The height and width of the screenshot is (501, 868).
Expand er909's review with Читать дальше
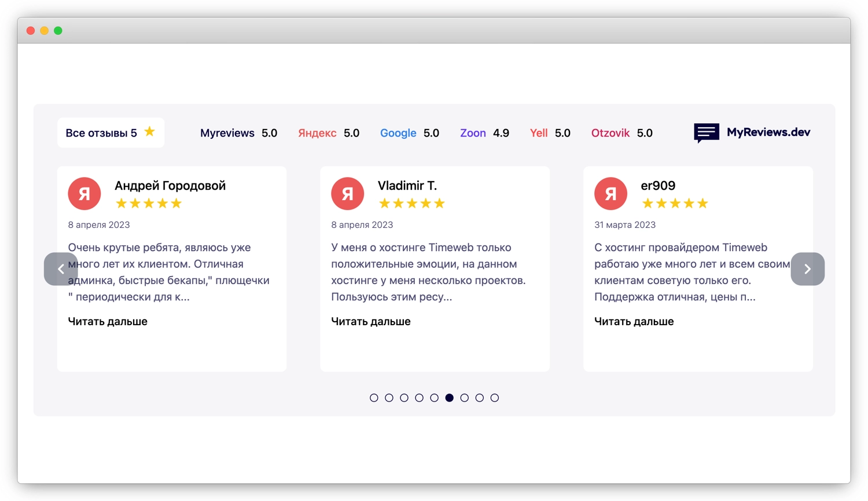(634, 322)
